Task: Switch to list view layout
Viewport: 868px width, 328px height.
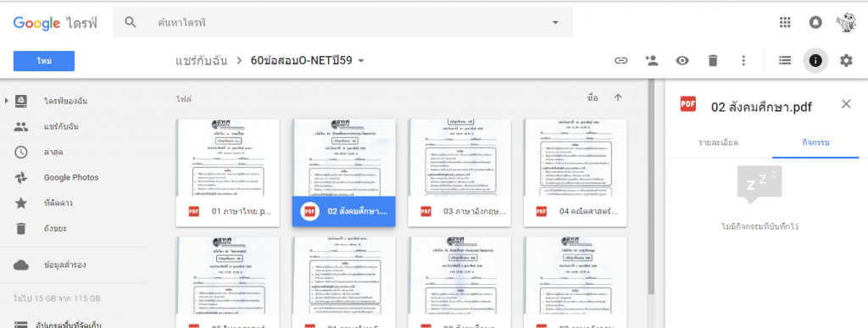Action: click(784, 61)
